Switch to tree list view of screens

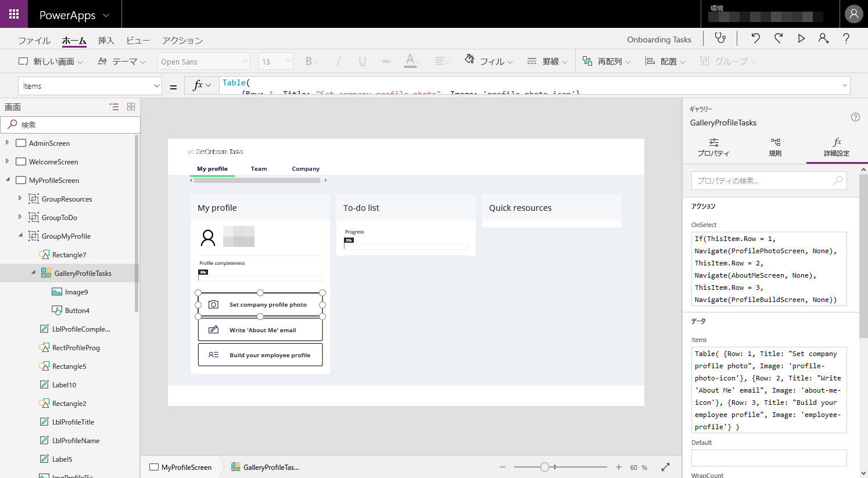tap(114, 107)
